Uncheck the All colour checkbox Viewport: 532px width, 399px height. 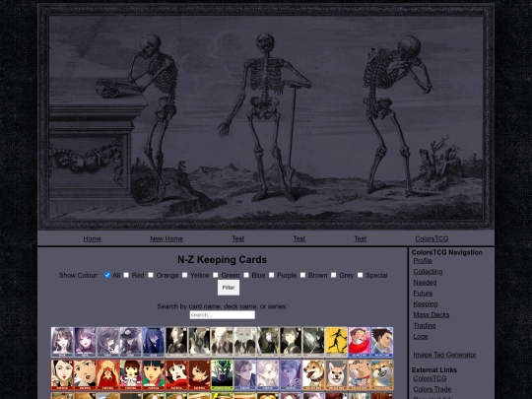click(x=107, y=275)
